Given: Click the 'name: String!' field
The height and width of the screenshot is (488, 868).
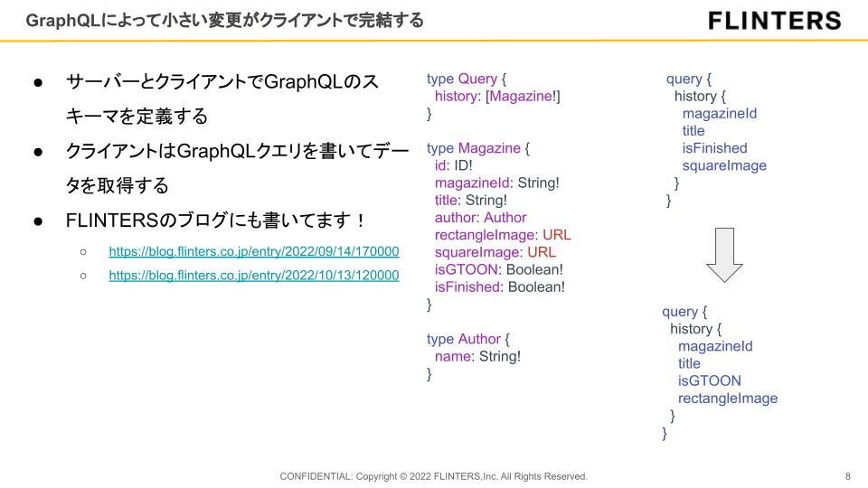Looking at the screenshot, I should coord(477,356).
